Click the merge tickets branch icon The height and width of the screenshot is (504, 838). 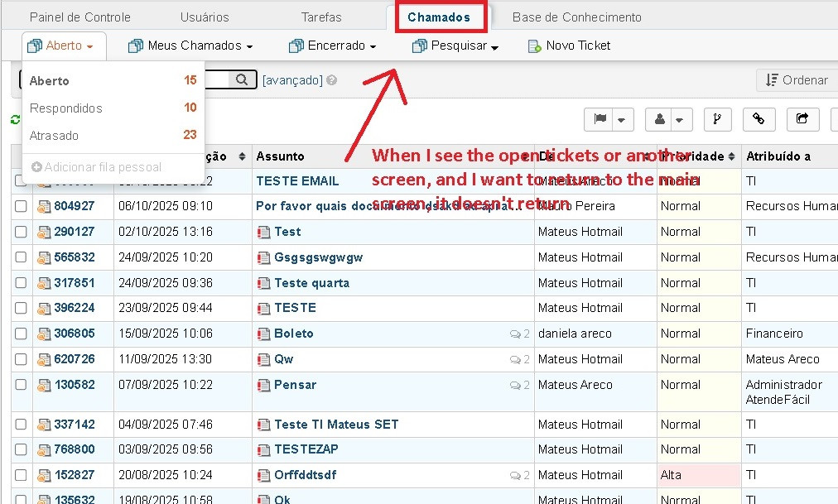(x=717, y=119)
